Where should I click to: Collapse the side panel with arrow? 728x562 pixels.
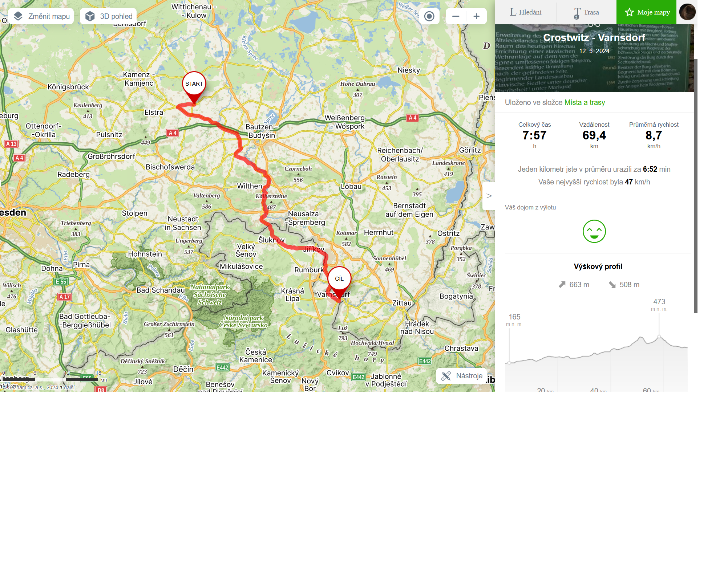click(x=489, y=196)
